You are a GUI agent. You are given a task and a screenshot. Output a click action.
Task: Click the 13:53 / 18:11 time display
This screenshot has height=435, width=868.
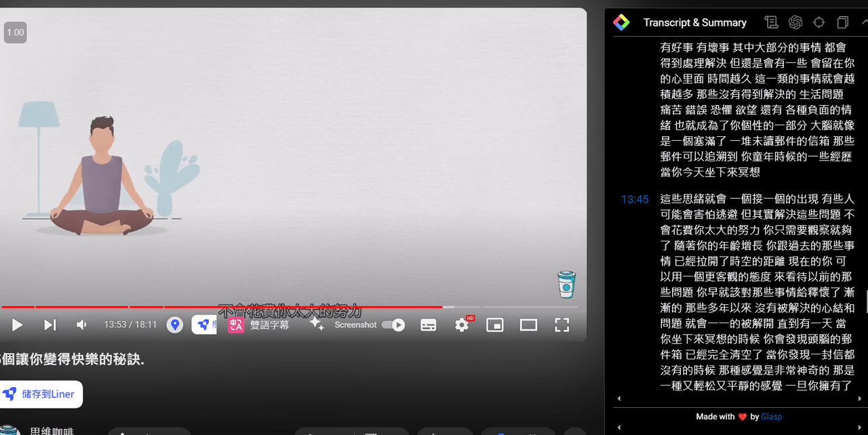(x=130, y=325)
